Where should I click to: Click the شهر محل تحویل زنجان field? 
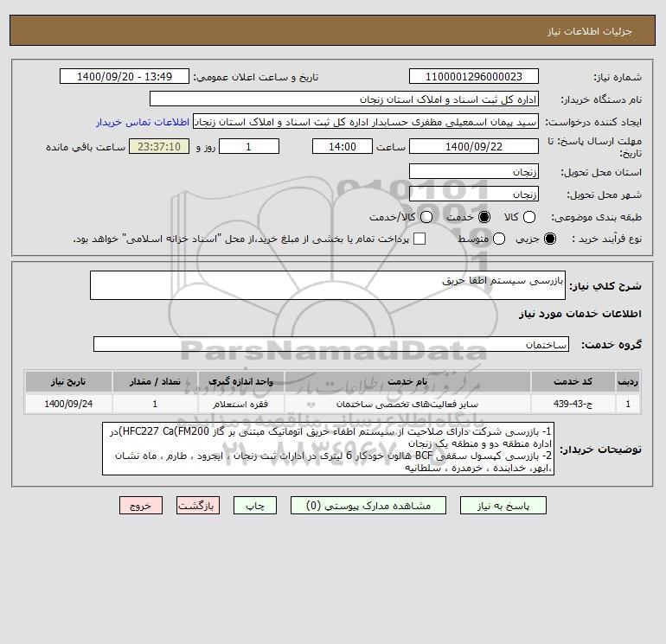(474, 194)
